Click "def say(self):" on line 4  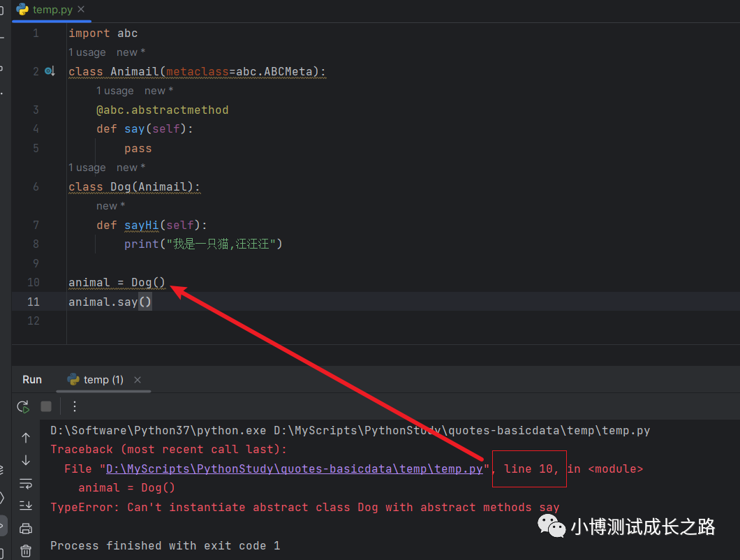(145, 129)
